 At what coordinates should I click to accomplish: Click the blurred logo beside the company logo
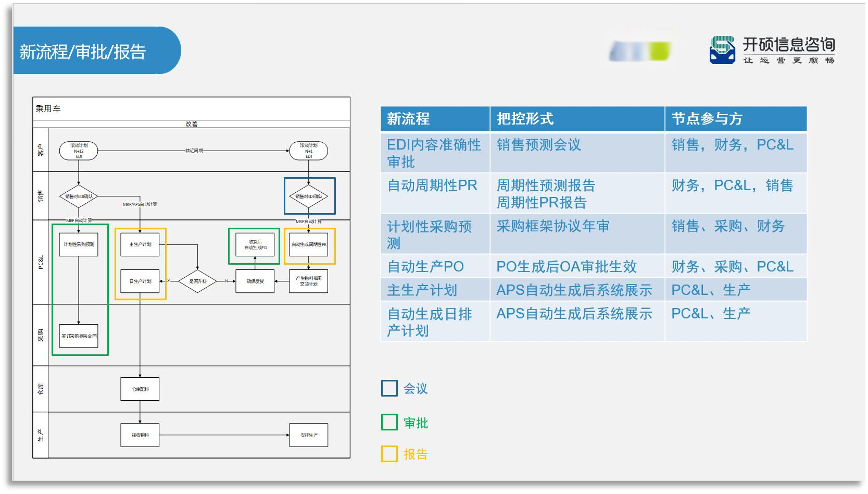point(640,51)
